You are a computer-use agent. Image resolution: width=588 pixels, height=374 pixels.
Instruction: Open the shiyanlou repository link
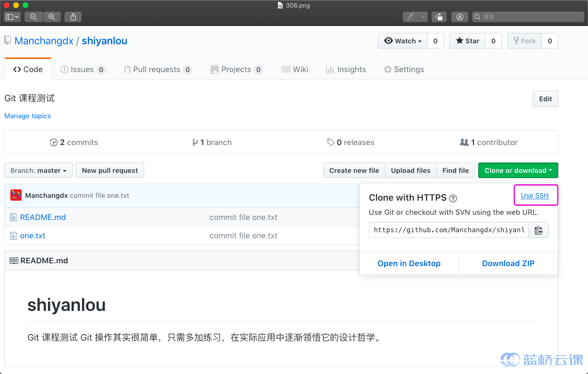point(105,41)
